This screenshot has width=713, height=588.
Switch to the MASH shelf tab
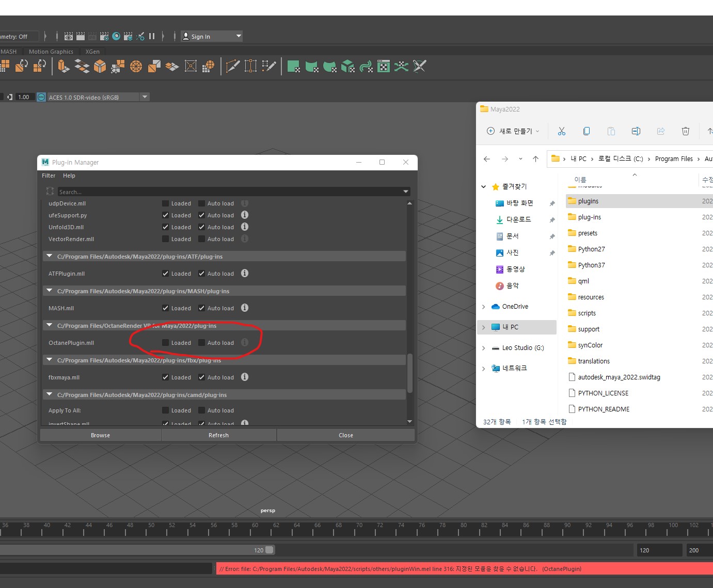(x=8, y=52)
